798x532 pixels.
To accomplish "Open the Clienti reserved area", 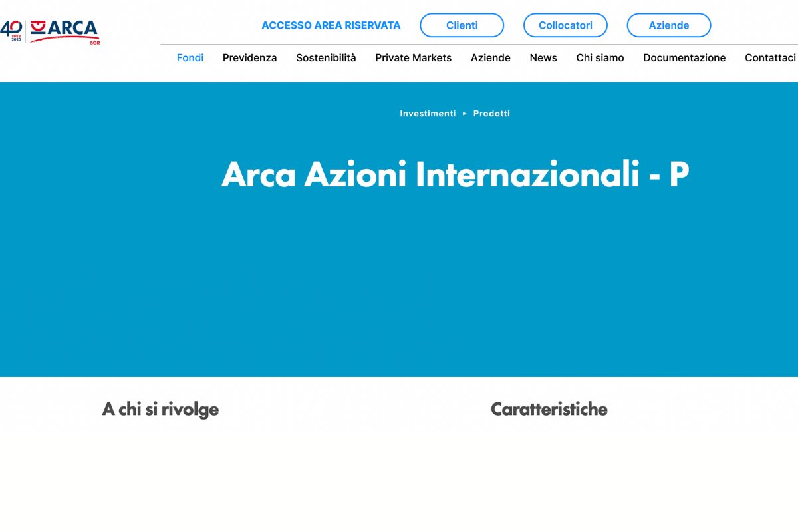I will click(x=462, y=25).
